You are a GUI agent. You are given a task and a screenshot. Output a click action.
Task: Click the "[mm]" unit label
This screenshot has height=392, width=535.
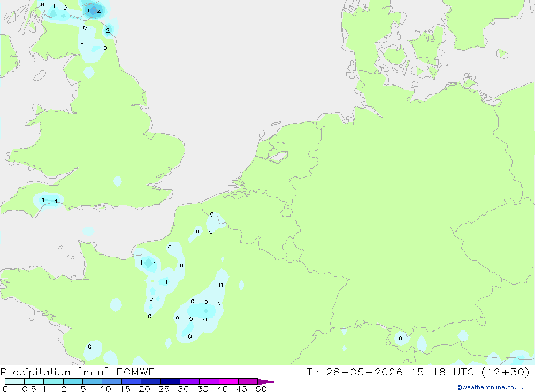pyautogui.click(x=93, y=372)
